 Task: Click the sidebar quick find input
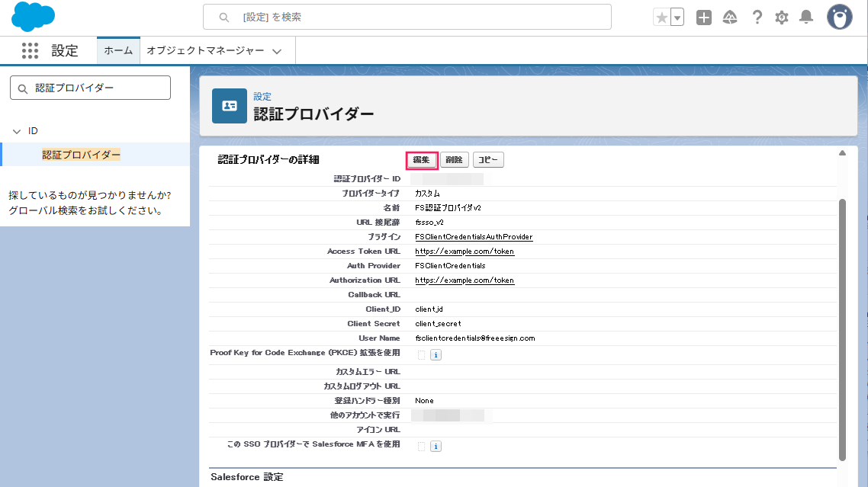pos(90,88)
